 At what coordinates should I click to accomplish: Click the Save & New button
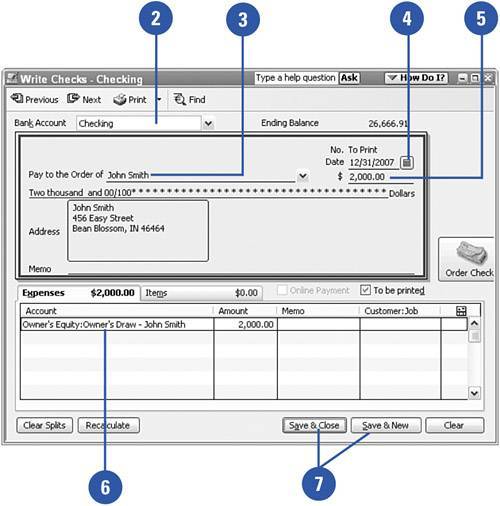pos(385,425)
